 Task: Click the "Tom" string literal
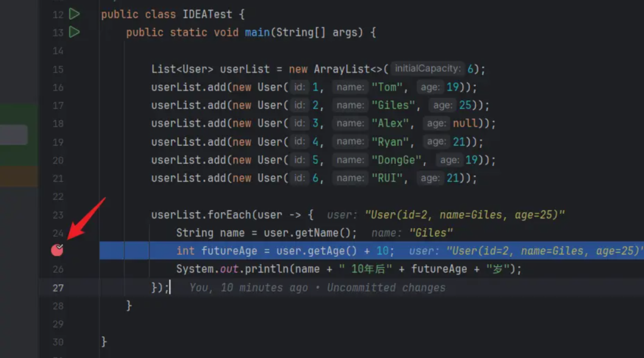387,88
